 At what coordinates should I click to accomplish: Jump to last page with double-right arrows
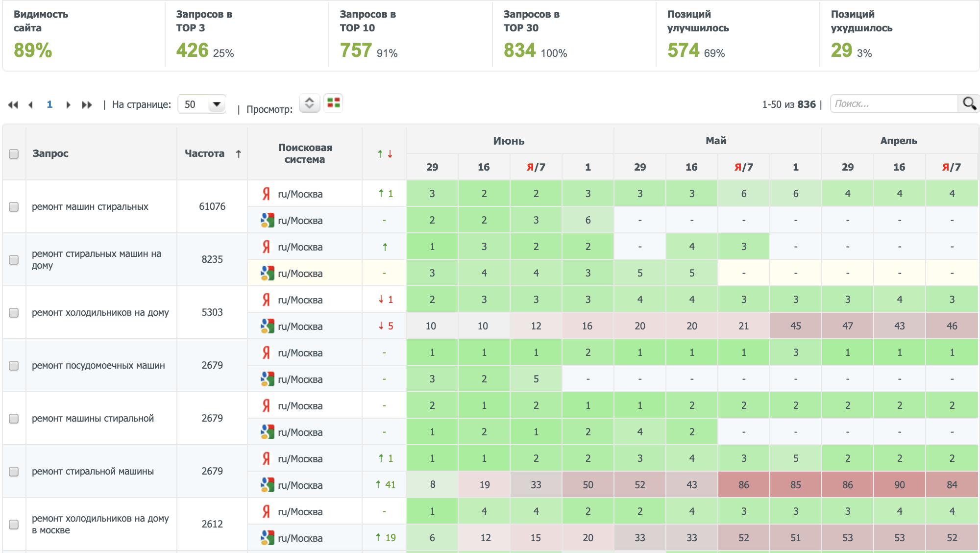point(87,104)
